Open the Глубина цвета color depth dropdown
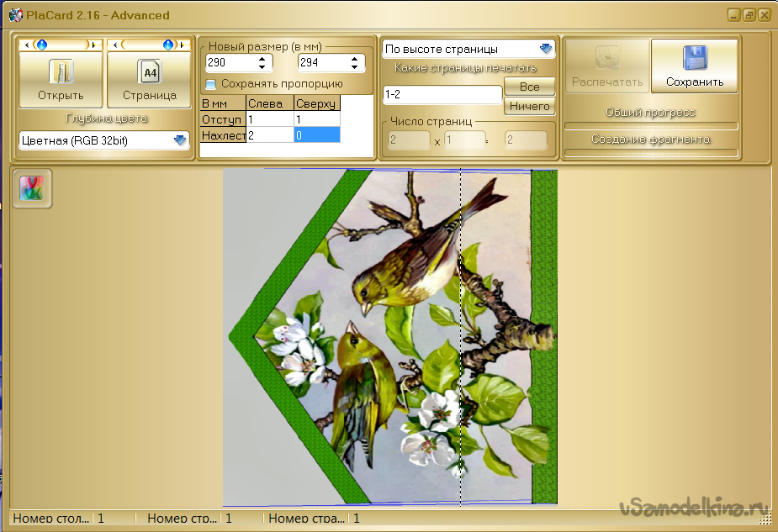The width and height of the screenshot is (778, 532). tap(180, 140)
